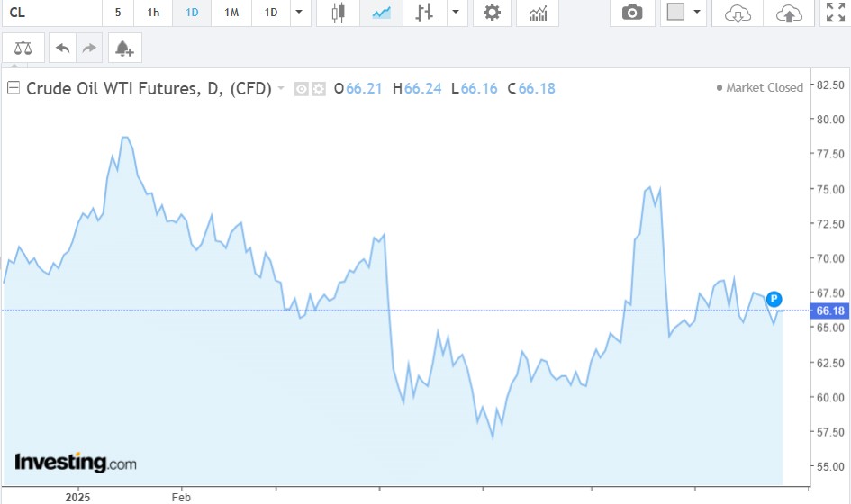851x504 pixels.
Task: Add an alert with bell icon
Action: point(124,48)
